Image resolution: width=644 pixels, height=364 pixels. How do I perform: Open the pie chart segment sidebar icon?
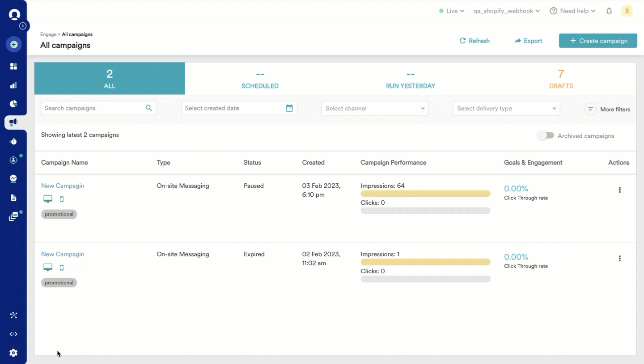(x=13, y=104)
